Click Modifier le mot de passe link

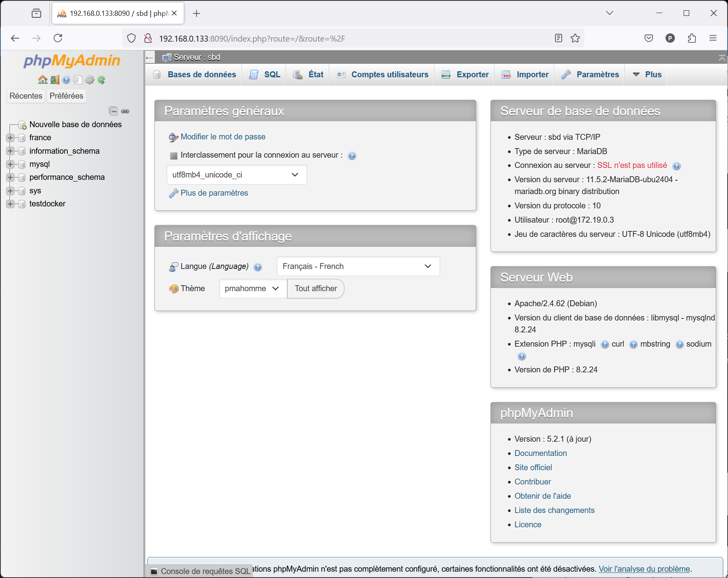pos(223,137)
